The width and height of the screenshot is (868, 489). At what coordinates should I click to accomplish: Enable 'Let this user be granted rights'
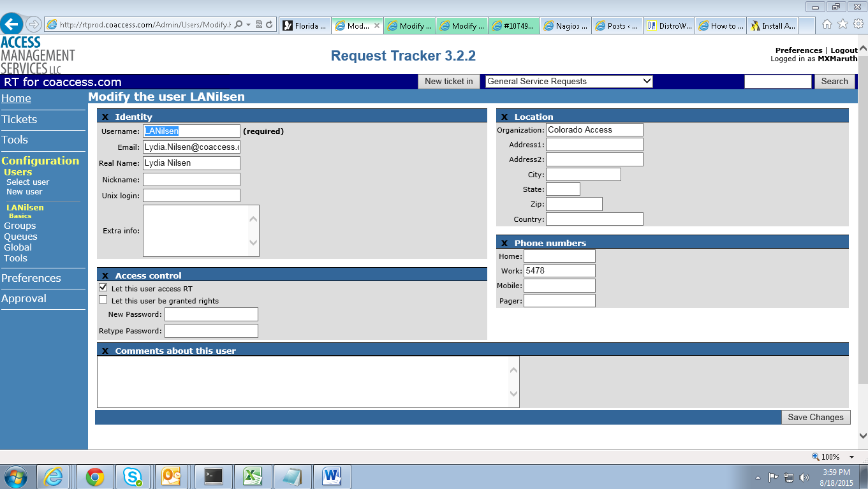103,300
